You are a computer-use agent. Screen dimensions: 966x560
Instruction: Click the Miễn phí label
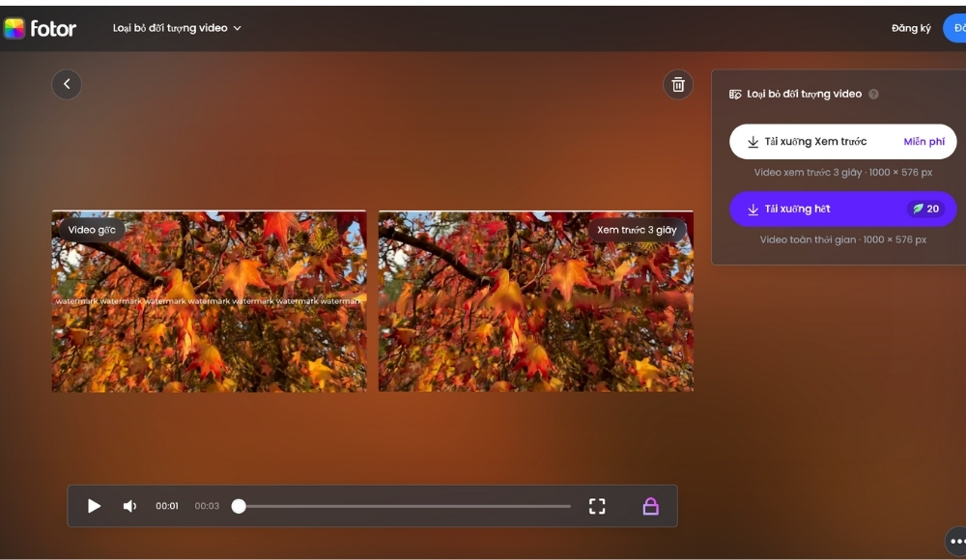[923, 142]
